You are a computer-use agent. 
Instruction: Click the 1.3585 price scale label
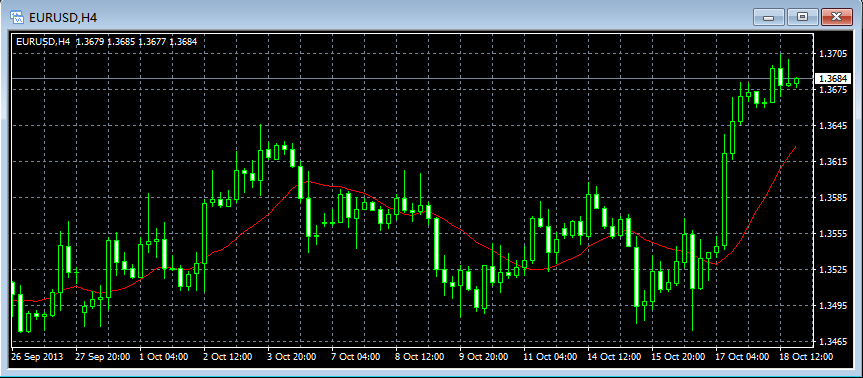pyautogui.click(x=833, y=198)
